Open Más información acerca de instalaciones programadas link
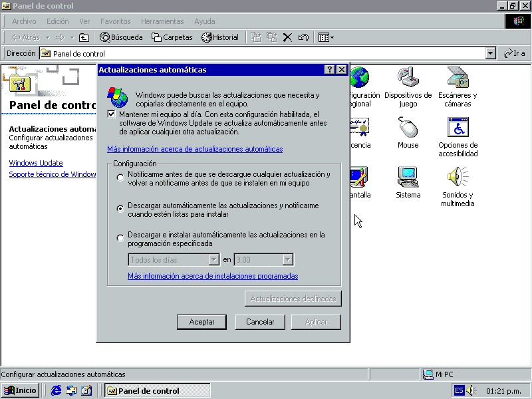Viewport: 532px width, 399px height. (x=213, y=276)
